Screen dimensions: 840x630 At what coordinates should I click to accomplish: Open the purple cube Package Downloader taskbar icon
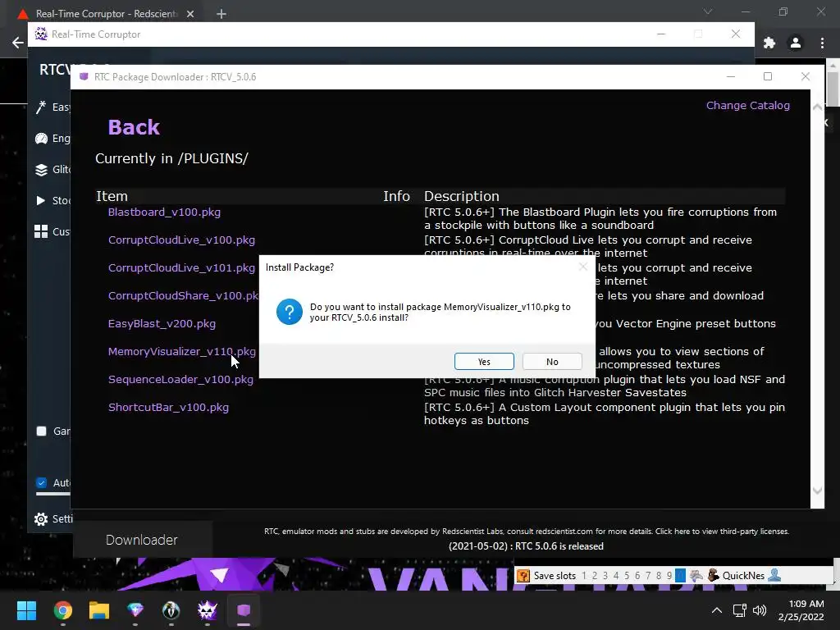pos(244,610)
